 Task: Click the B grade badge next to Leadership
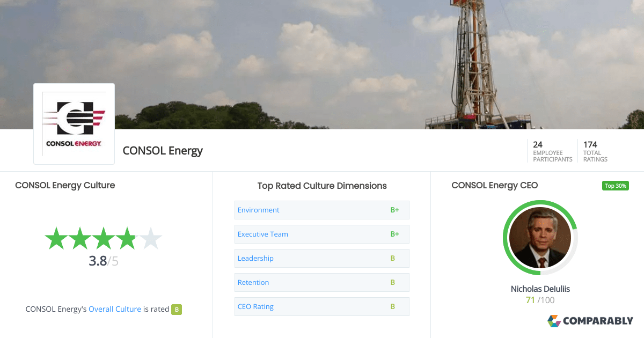click(394, 258)
